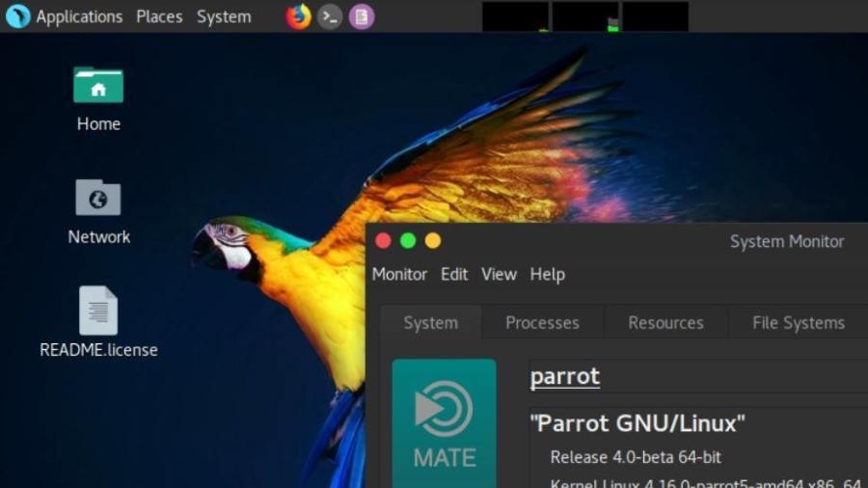Select the README.license file icon
This screenshot has width=868, height=488.
pos(98,311)
